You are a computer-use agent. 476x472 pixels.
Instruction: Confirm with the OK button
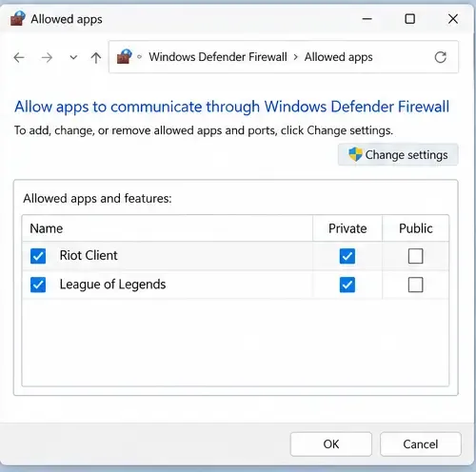point(331,444)
